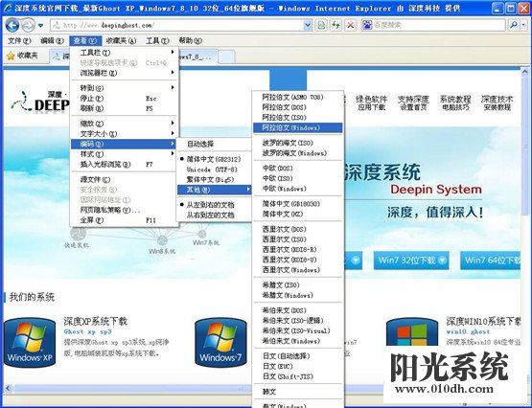
Task: Open the 深度技术 安装教程 nav link
Action: click(x=497, y=103)
